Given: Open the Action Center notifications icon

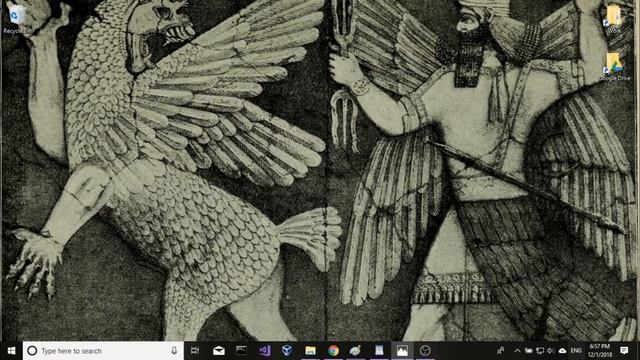Looking at the screenshot, I should [624, 351].
